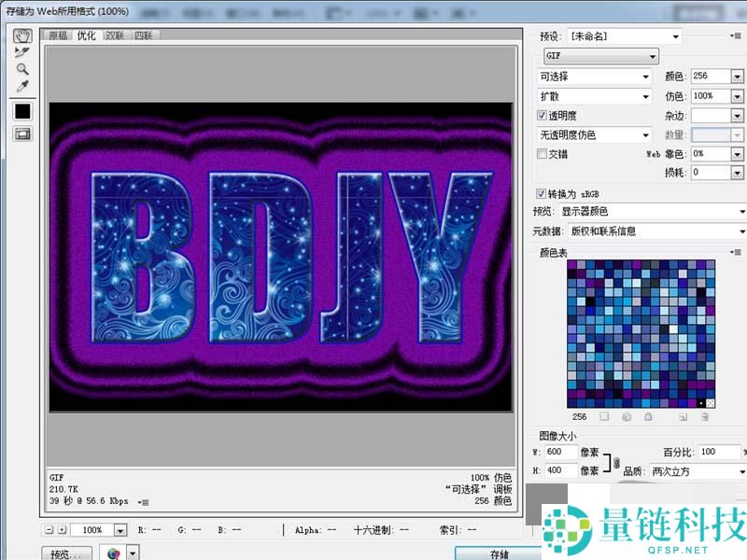Select the Eyedropper tool
Viewport: 747px width, 560px height.
[22, 86]
